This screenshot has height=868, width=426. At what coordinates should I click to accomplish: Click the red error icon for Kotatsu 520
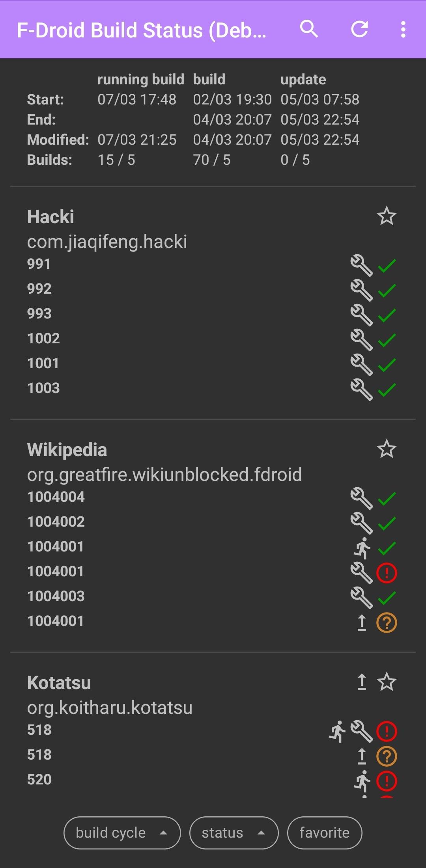pos(387,781)
